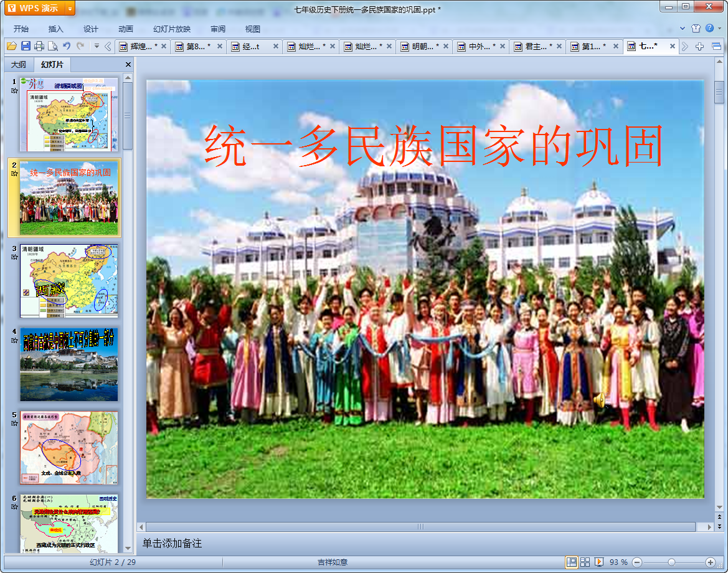Open the 开始 ribbon tab
The height and width of the screenshot is (573, 728).
click(21, 29)
